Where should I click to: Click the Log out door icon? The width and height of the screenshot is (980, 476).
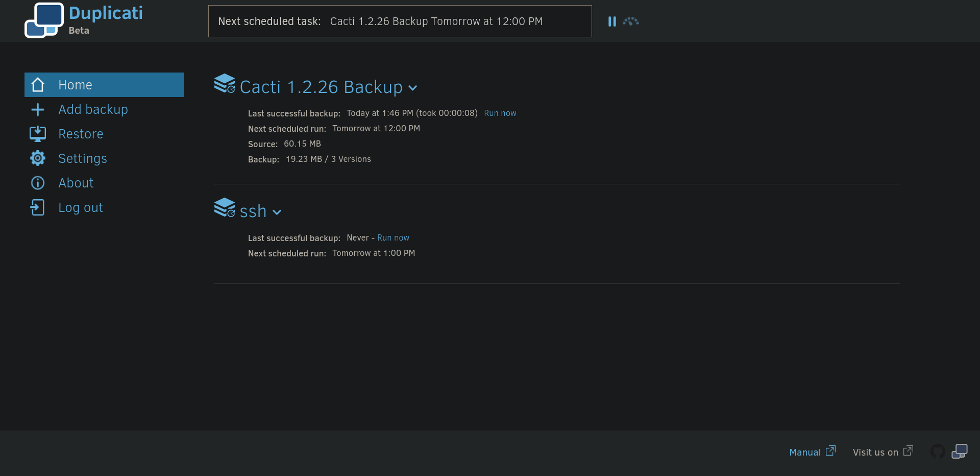pyautogui.click(x=38, y=207)
